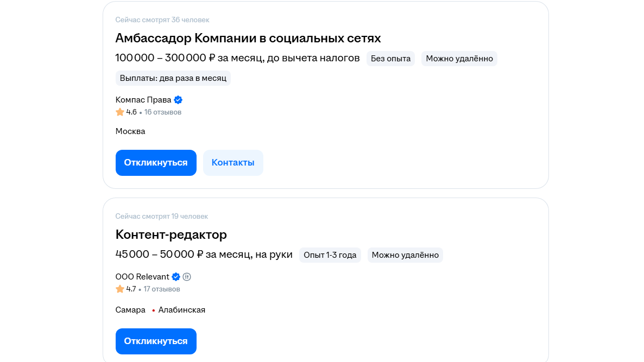The image size is (644, 362).
Task: Open the ООО Relevant company page
Action: pos(142,277)
